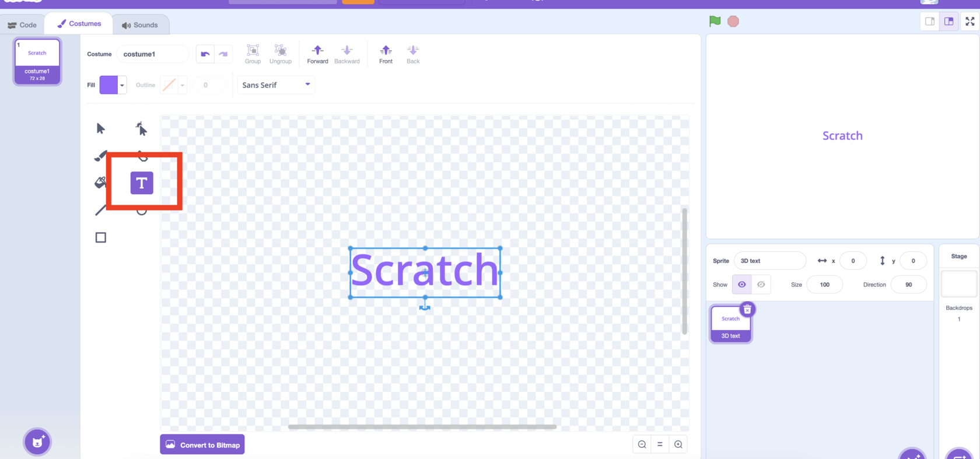
Task: Send the text to Back
Action: 413,54
